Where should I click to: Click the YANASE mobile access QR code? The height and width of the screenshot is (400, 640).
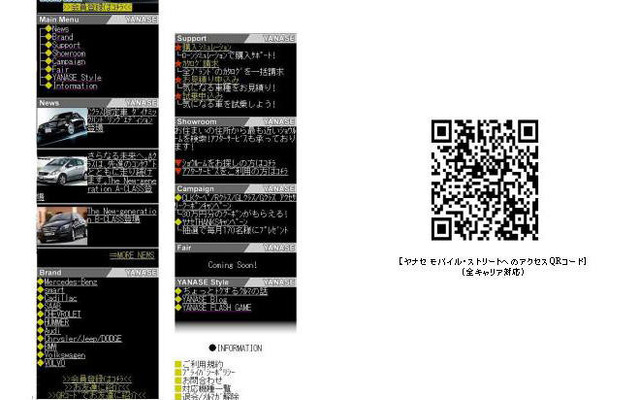tap(484, 180)
